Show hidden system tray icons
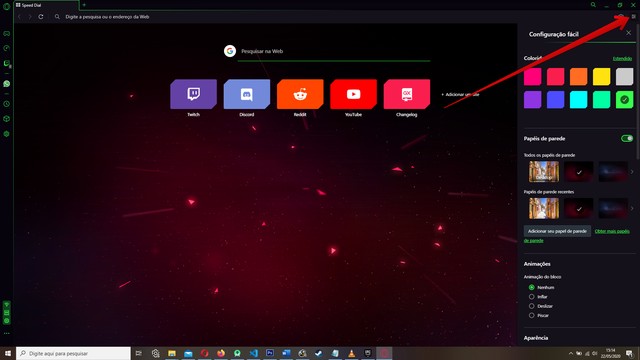This screenshot has height=360, width=640. [571, 353]
